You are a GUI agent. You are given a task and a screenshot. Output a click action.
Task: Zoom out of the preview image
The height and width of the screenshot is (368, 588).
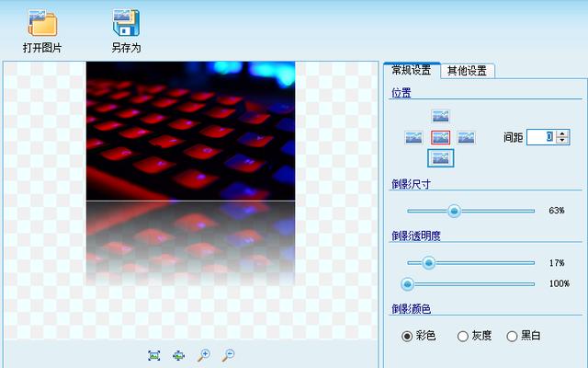[228, 355]
